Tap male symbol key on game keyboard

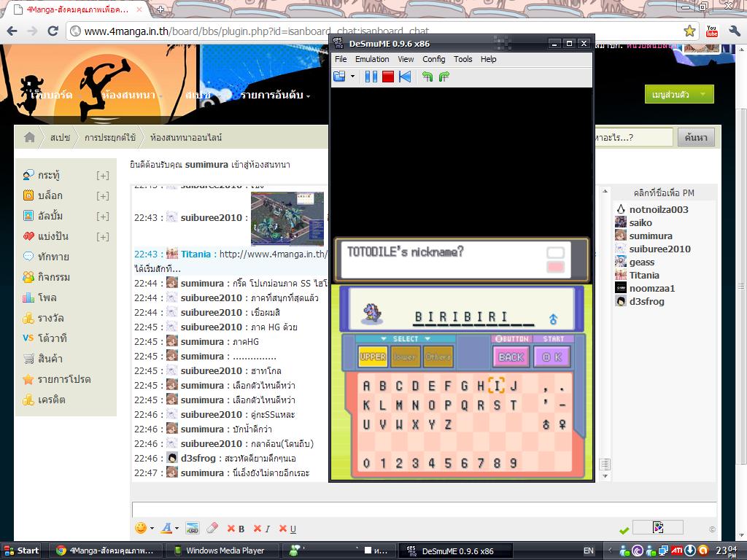(x=546, y=424)
